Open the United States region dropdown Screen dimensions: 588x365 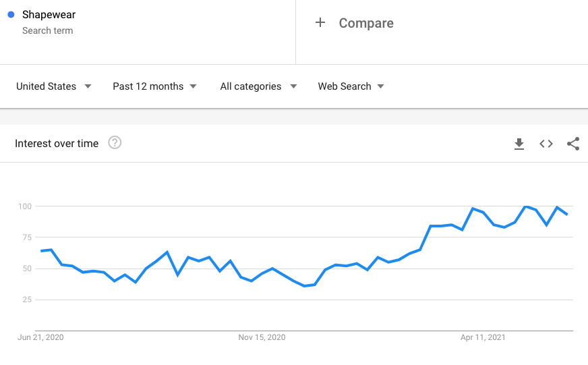tap(54, 86)
